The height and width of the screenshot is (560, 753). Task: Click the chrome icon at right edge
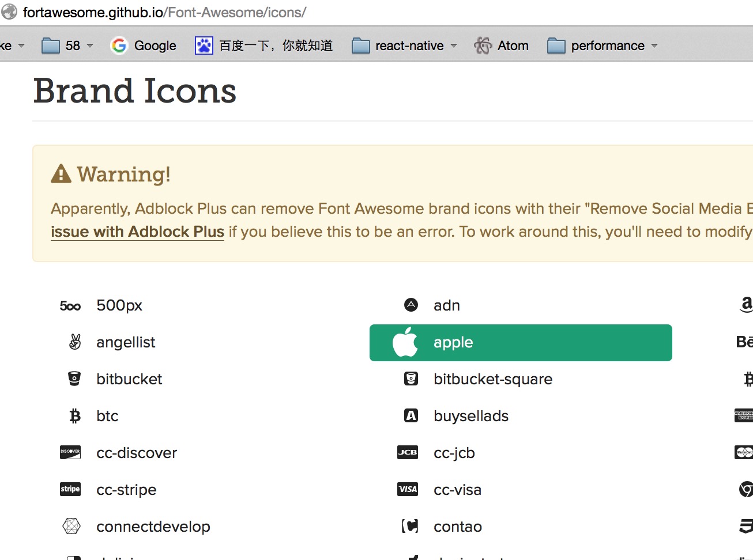pyautogui.click(x=746, y=489)
